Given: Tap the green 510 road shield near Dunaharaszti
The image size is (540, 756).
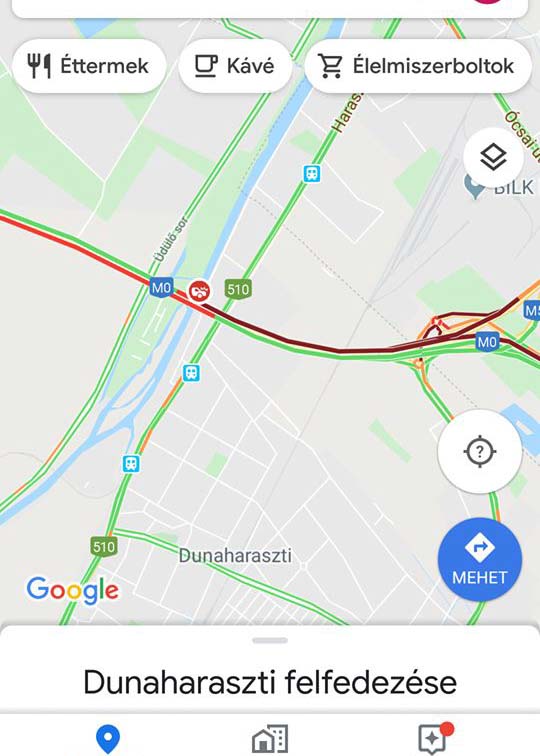Looking at the screenshot, I should pos(104,546).
